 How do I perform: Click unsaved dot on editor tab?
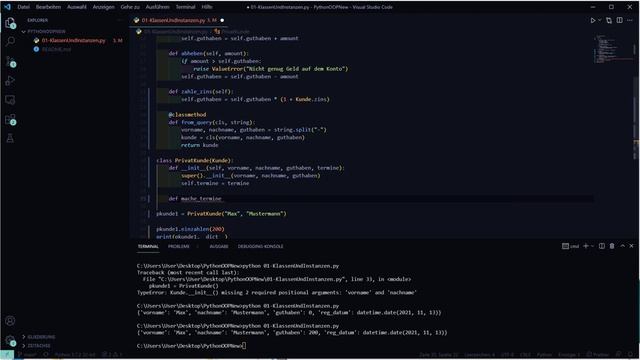pos(222,20)
